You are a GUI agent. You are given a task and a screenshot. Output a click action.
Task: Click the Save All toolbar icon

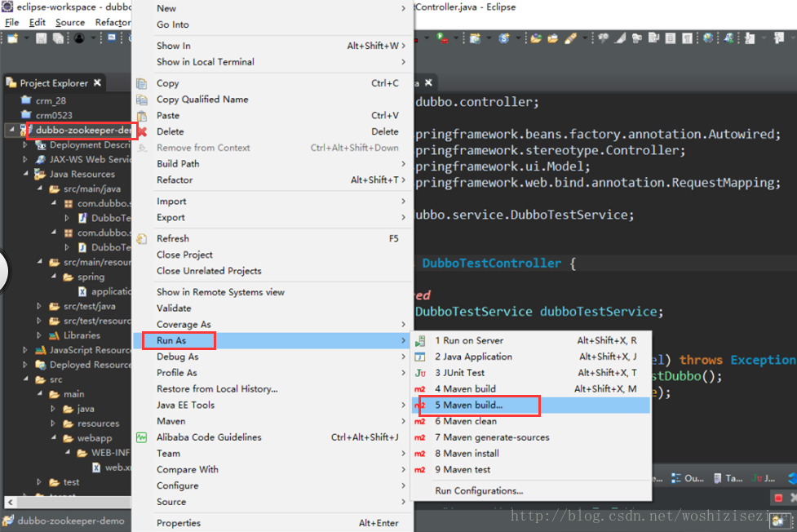coord(59,38)
